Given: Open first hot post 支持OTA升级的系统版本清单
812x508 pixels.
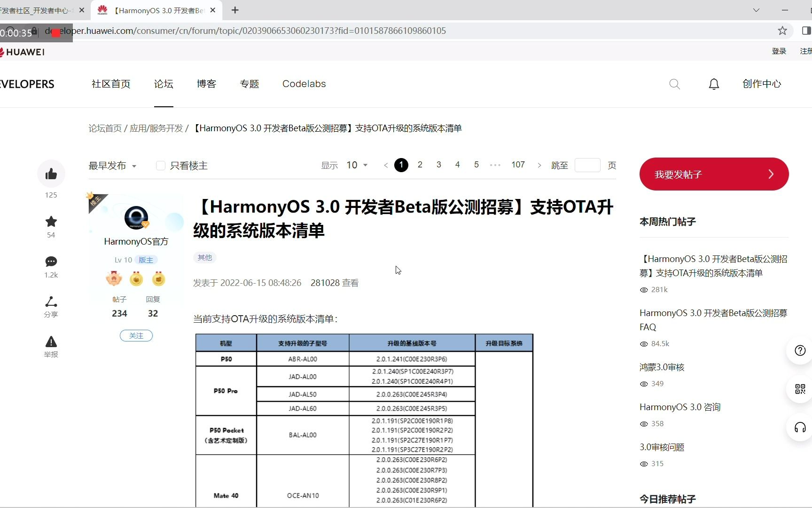Looking at the screenshot, I should click(713, 266).
